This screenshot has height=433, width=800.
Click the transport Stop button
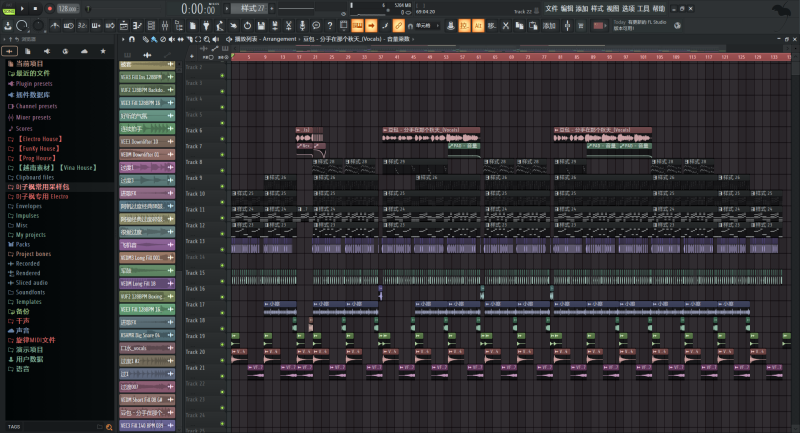click(35, 9)
